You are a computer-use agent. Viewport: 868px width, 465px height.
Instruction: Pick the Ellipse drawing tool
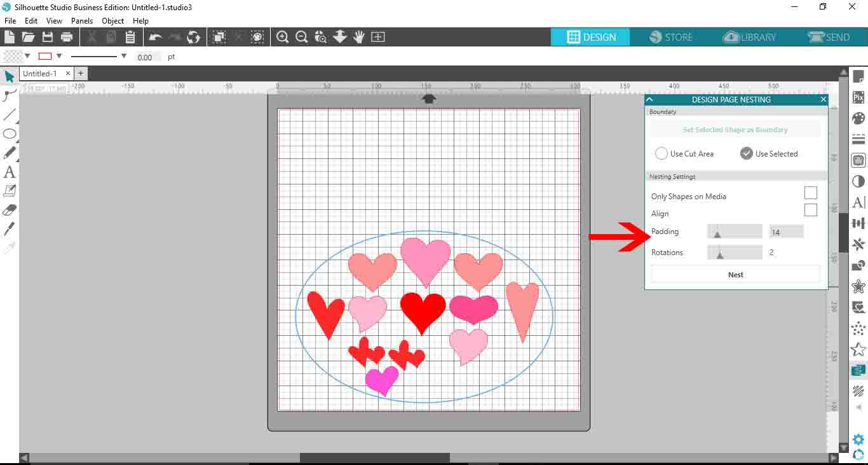pos(10,134)
